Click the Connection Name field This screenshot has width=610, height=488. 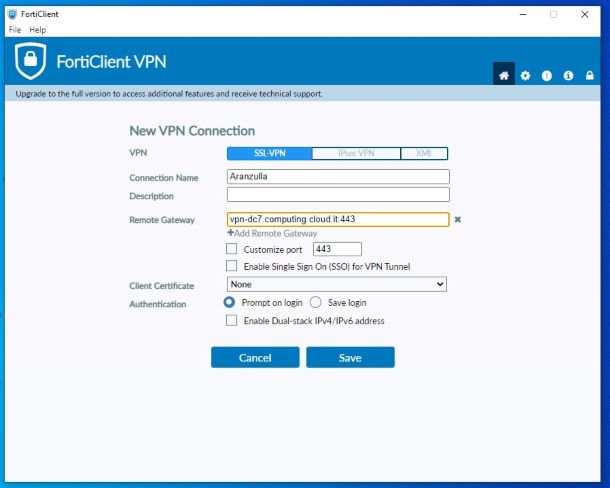coord(338,176)
